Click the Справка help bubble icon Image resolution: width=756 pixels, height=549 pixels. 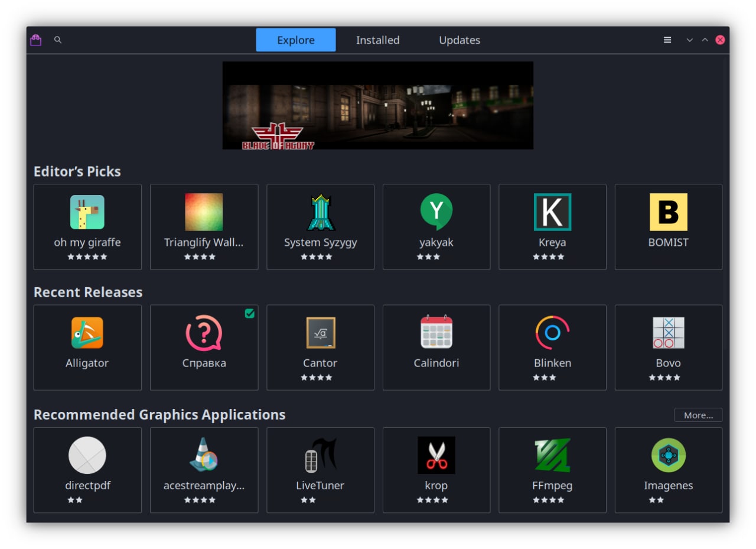click(x=204, y=333)
